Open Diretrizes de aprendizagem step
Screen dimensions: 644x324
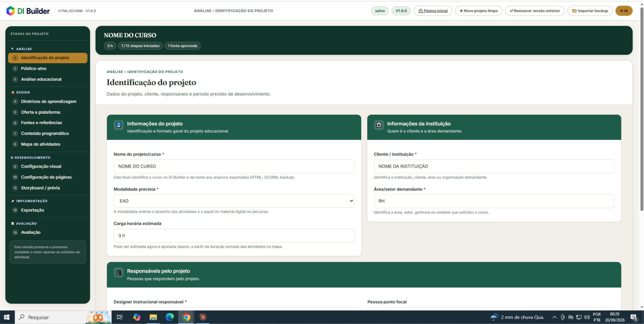coord(48,101)
